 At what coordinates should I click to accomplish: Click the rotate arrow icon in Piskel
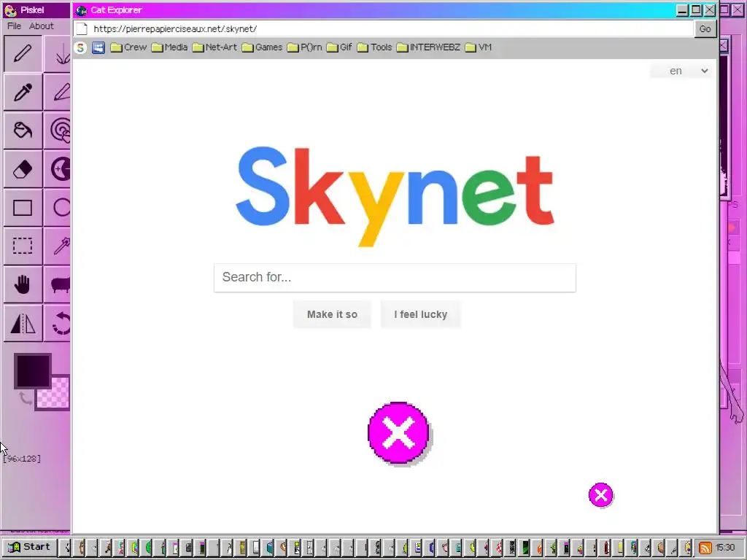click(x=57, y=324)
